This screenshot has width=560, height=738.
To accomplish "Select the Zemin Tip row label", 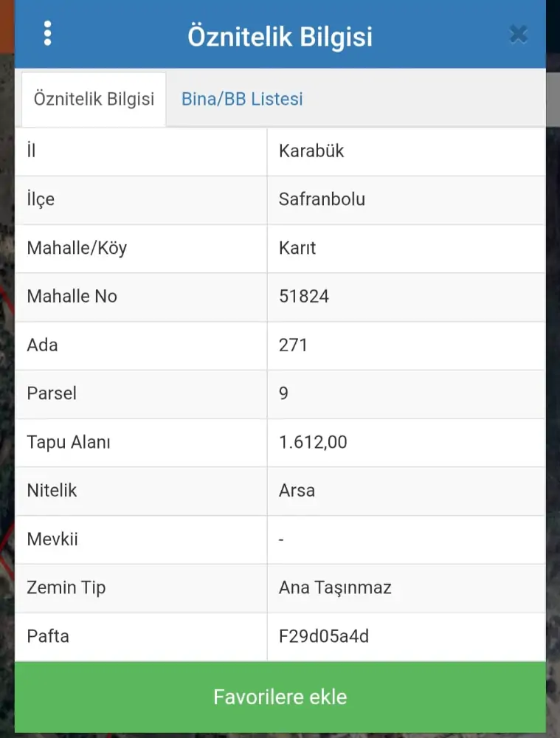I will (66, 587).
